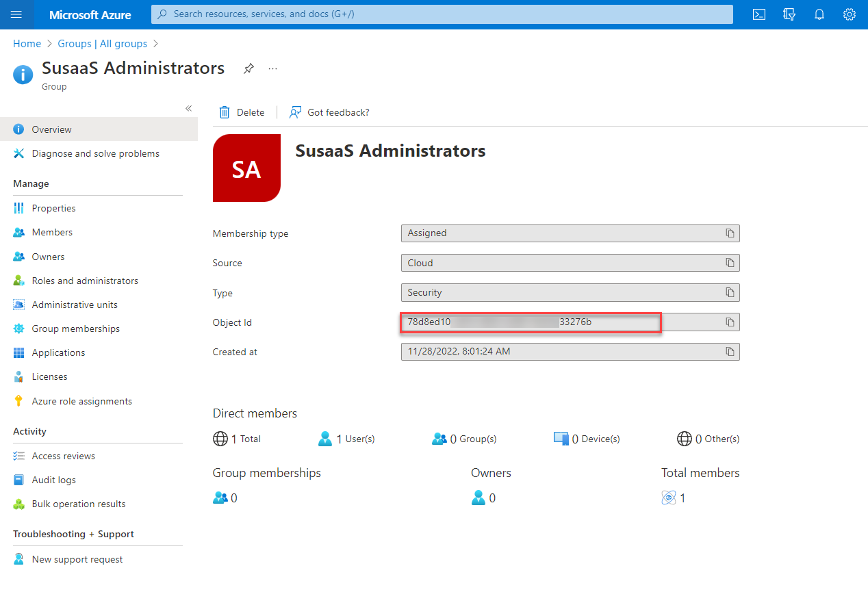Click the Direct members heading
Image resolution: width=868 pixels, height=592 pixels.
[255, 413]
